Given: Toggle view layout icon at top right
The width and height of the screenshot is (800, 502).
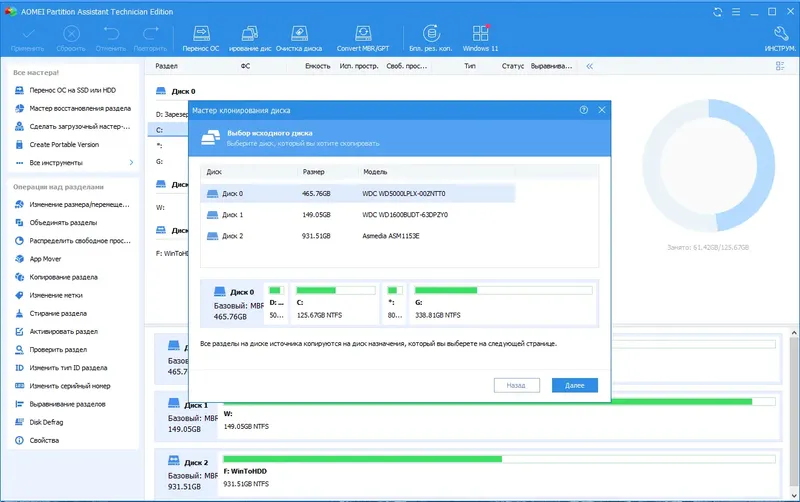Looking at the screenshot, I should tap(780, 66).
